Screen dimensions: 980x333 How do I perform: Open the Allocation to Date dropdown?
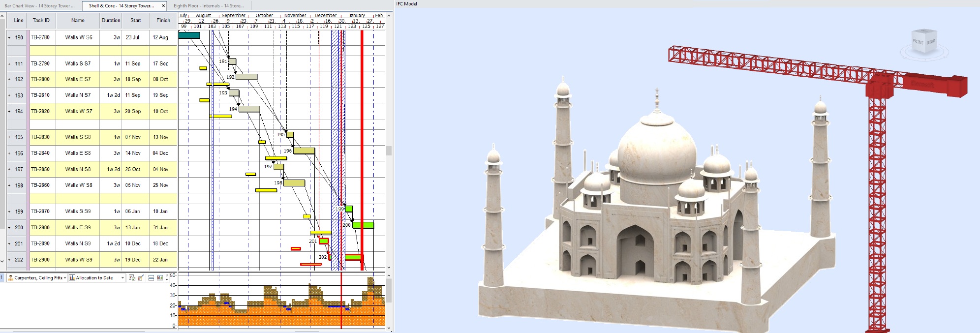click(x=122, y=278)
